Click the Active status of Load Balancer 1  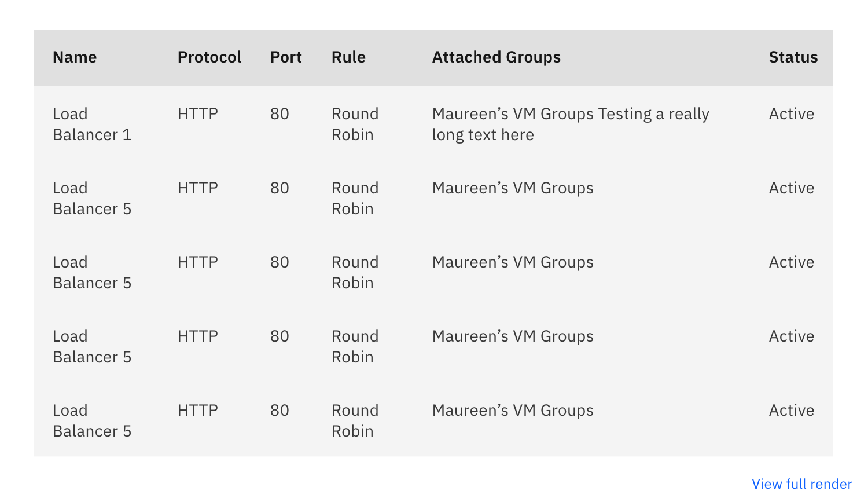[791, 113]
